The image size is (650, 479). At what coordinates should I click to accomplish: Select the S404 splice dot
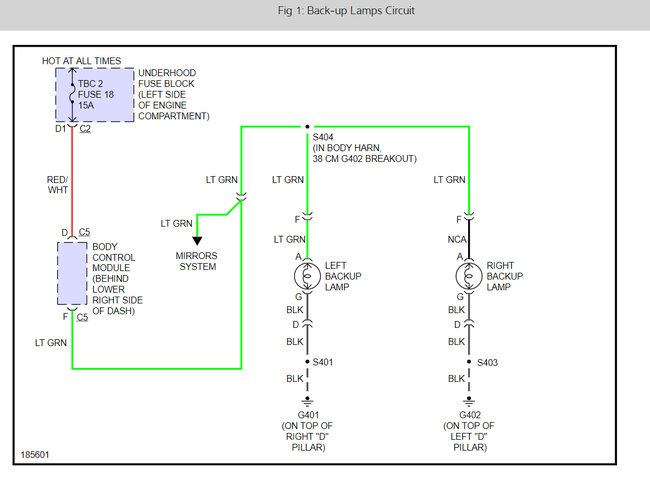coord(307,126)
